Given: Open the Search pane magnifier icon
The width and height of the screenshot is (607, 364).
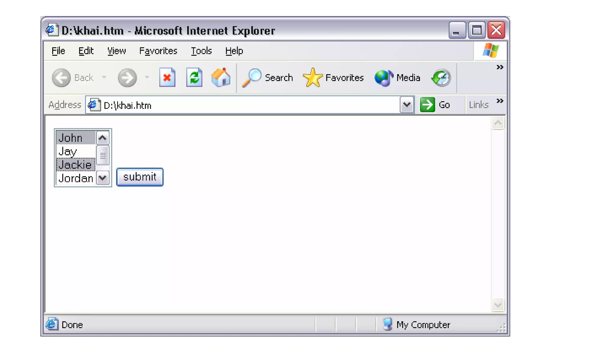Looking at the screenshot, I should pyautogui.click(x=252, y=78).
